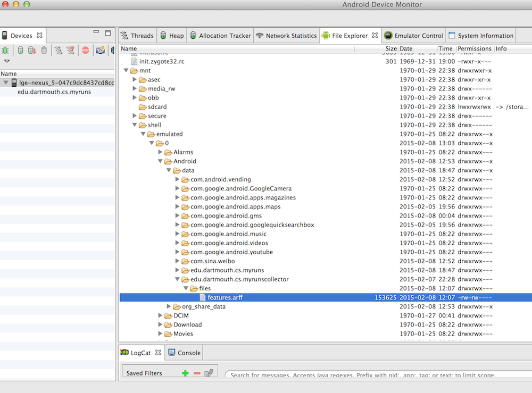Collapse the mnt folder

tap(126, 71)
